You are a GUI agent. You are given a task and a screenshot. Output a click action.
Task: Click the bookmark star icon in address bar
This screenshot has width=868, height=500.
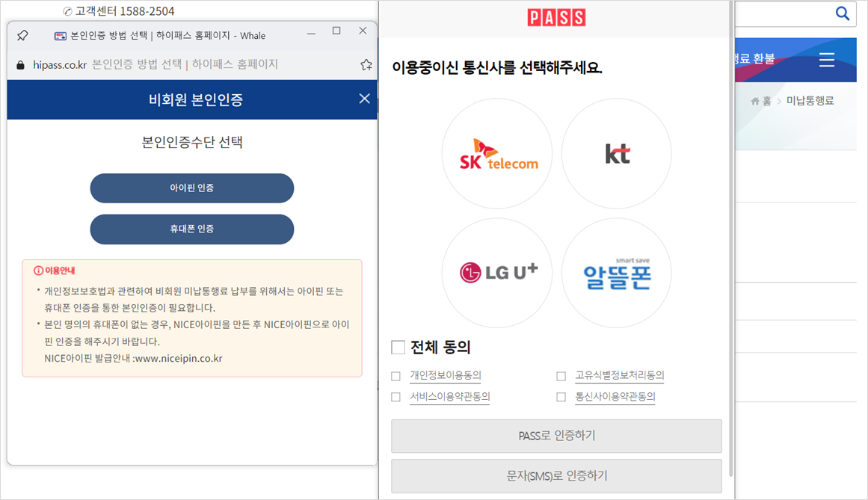[366, 65]
